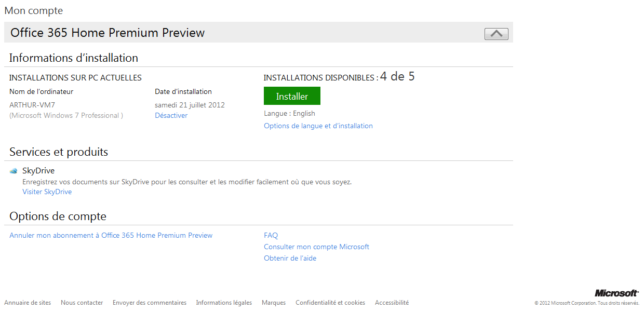644x312 pixels.
Task: Open Options de langue et d'installation
Action: point(318,126)
